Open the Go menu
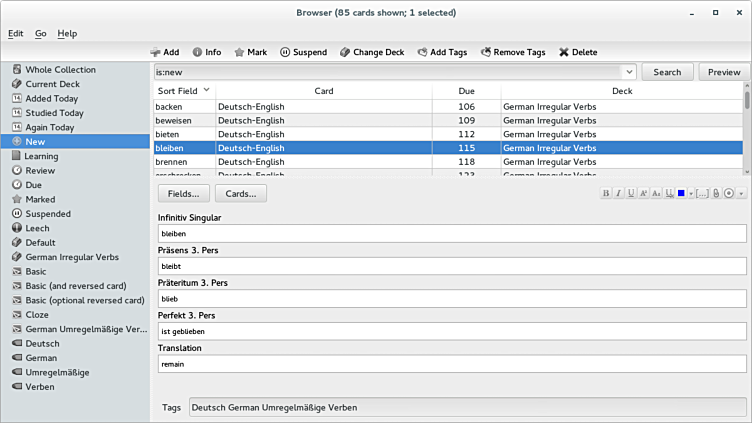This screenshot has width=752, height=423. 41,33
